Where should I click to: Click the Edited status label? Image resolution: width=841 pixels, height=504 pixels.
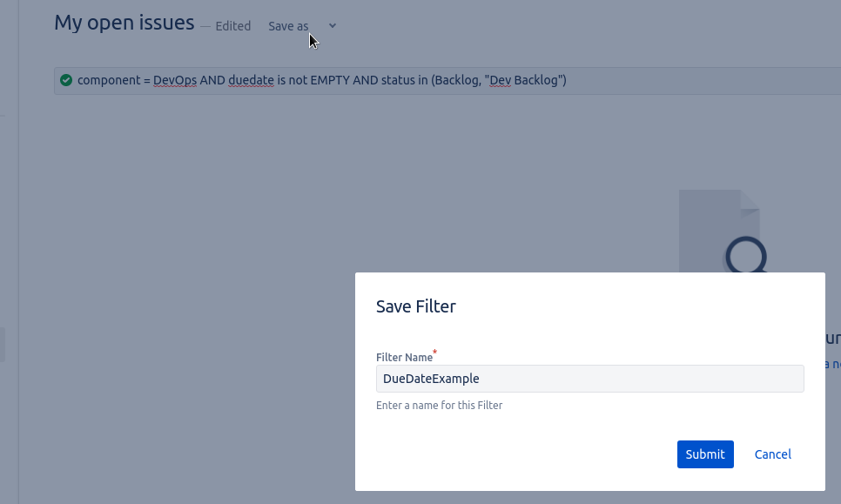(232, 26)
